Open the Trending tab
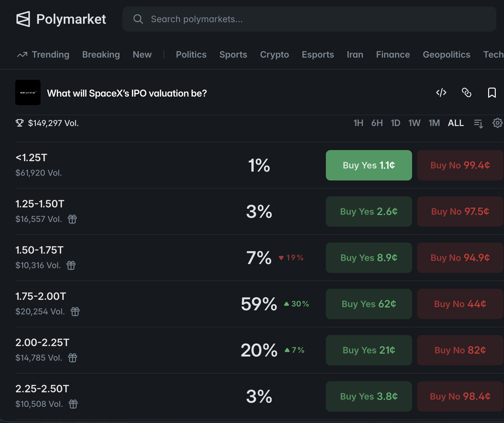 pos(43,54)
